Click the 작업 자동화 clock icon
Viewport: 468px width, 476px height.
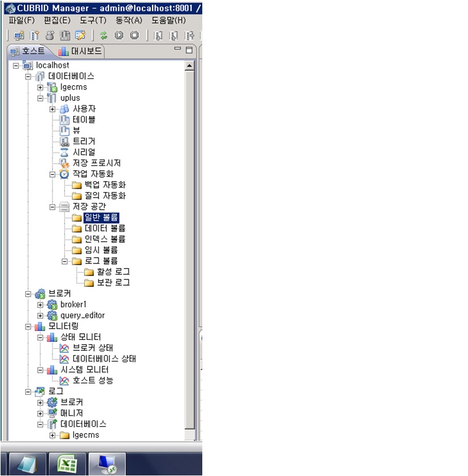pyautogui.click(x=64, y=174)
